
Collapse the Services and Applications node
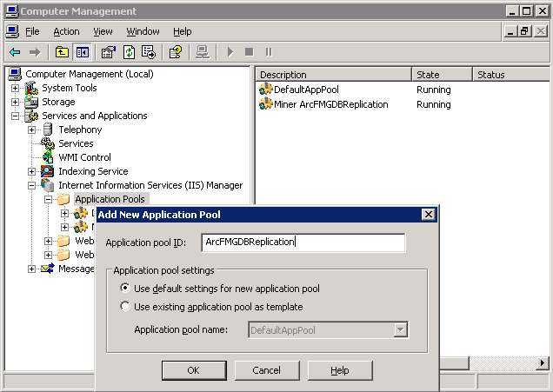point(15,116)
